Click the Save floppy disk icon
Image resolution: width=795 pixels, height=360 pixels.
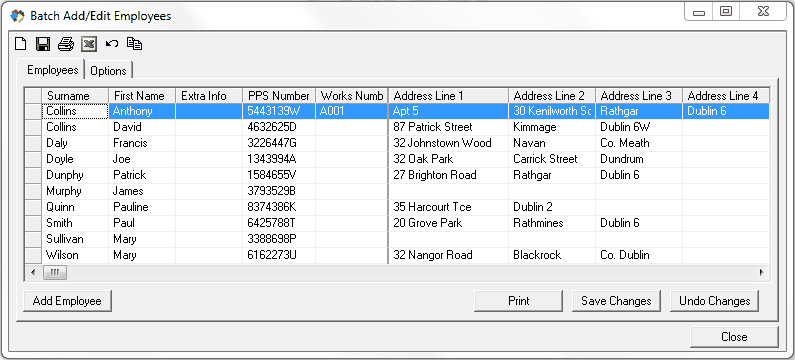tap(43, 44)
